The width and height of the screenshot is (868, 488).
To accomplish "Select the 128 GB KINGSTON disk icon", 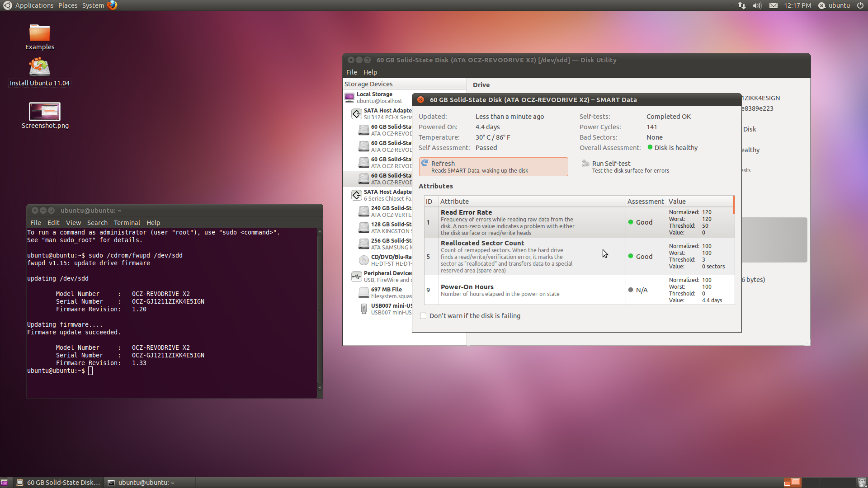I will click(363, 228).
